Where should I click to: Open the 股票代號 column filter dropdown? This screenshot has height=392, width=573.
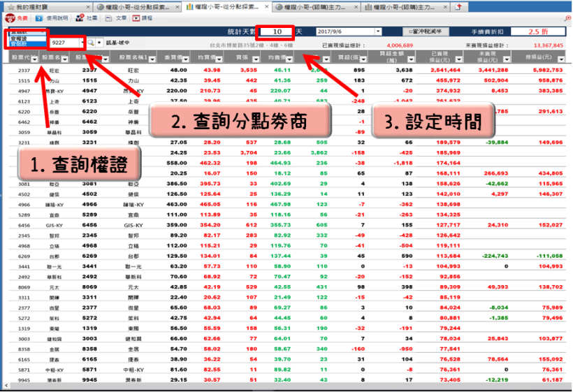[x=34, y=59]
